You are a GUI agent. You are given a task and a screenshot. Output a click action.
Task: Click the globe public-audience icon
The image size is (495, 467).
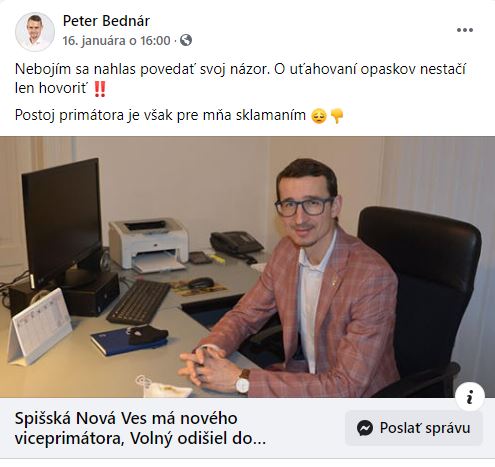186,40
